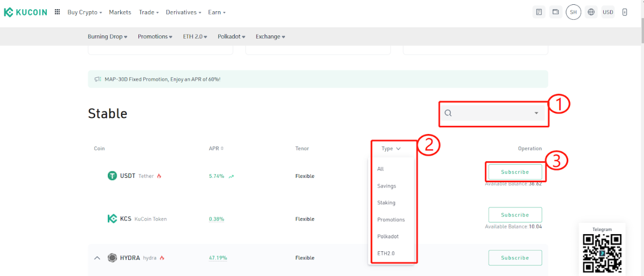
Task: Subscribe to KCS
Action: pos(515,215)
